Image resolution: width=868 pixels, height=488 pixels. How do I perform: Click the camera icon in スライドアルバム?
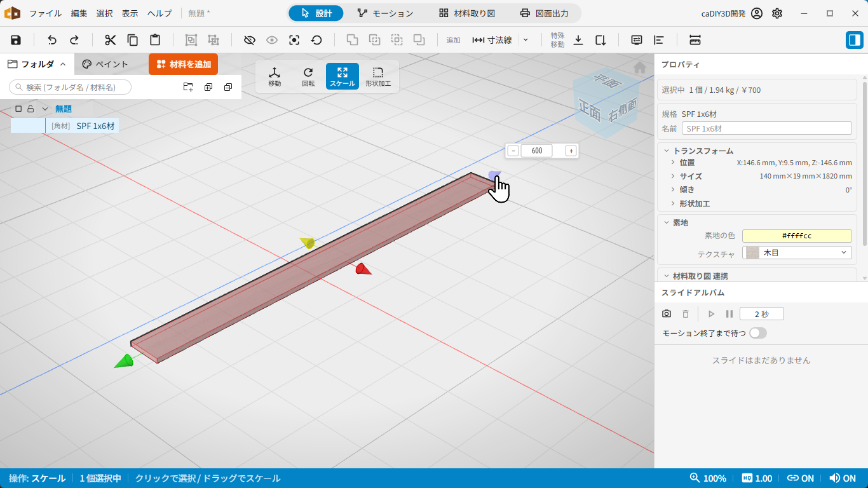coord(667,314)
